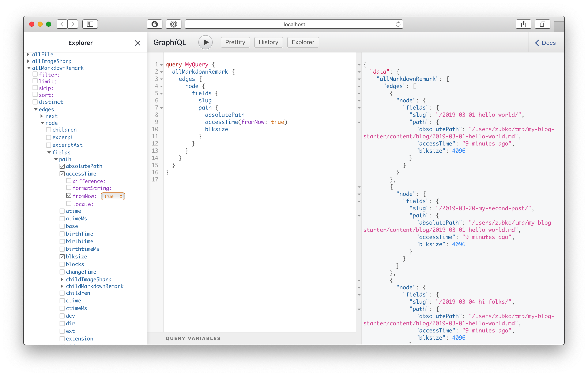Open the fromNow true value dropdown
Image resolution: width=588 pixels, height=376 pixels.
(113, 196)
